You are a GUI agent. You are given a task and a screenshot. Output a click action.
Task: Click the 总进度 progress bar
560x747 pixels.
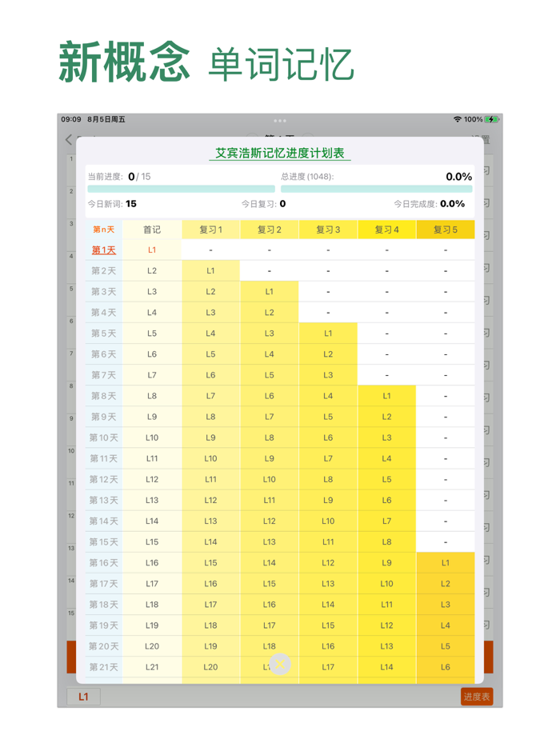pyautogui.click(x=377, y=189)
